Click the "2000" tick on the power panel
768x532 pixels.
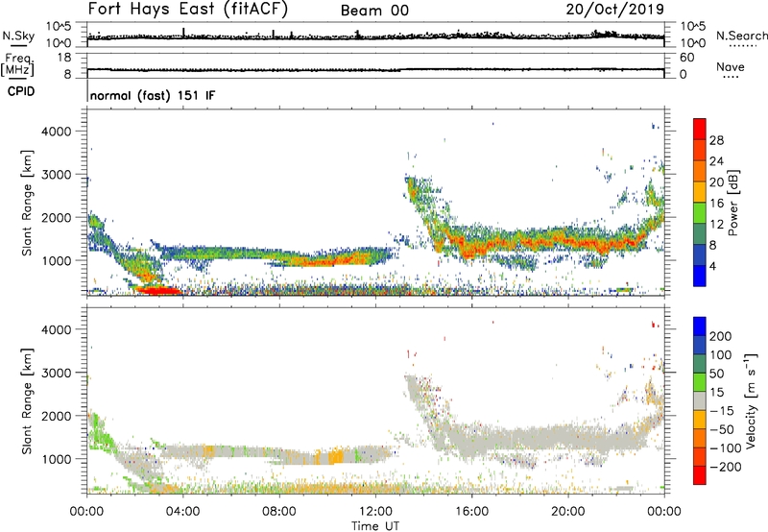tap(57, 217)
